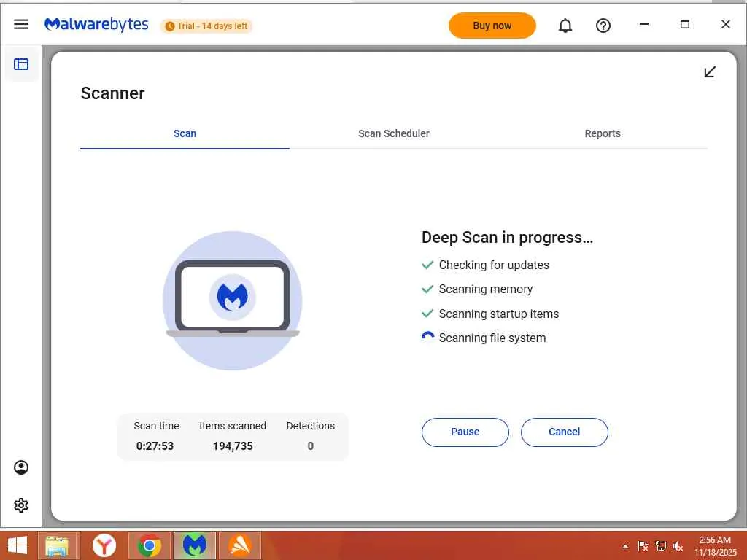
Task: Open the orange Avast taskbar icon
Action: 240,545
